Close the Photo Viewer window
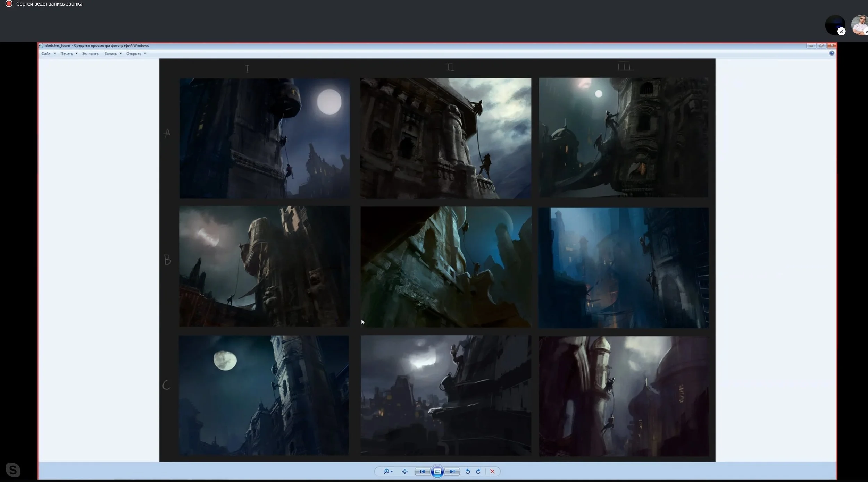The height and width of the screenshot is (482, 868). click(x=832, y=46)
